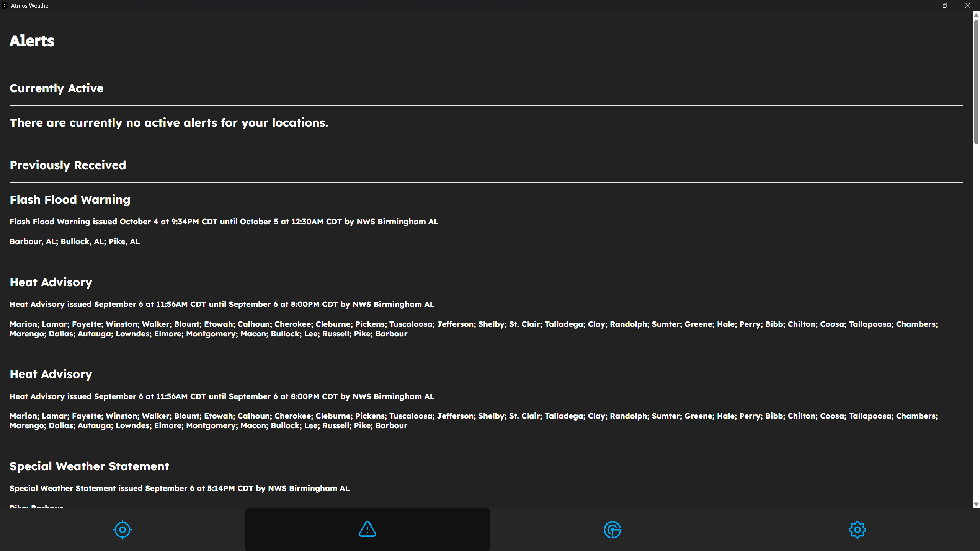Click the scrollbar up arrow
This screenshot has width=980, height=551.
click(976, 15)
